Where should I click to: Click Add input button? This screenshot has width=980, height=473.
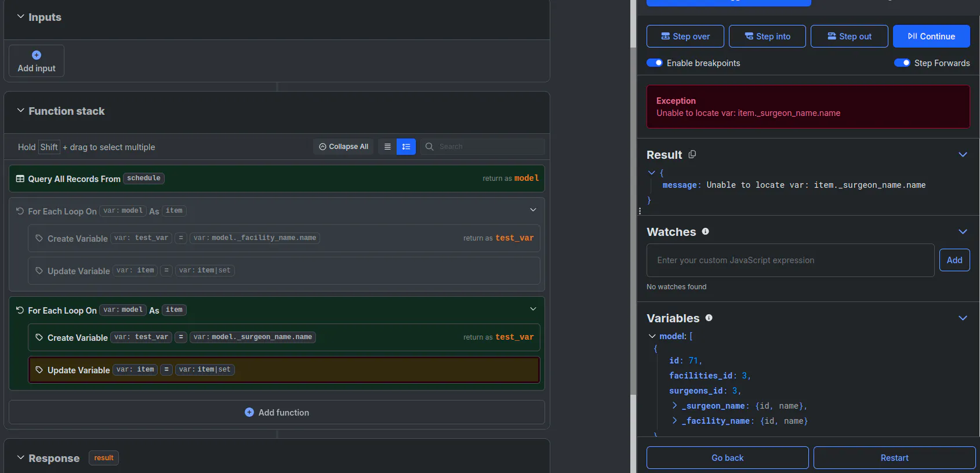[x=37, y=61]
